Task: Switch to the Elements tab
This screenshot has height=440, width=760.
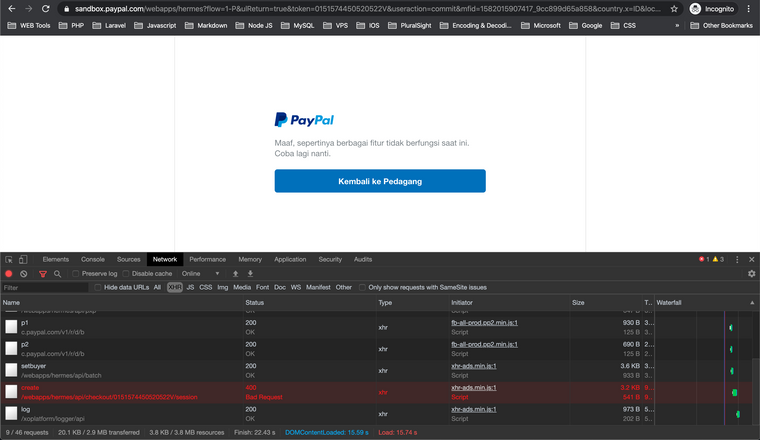Action: tap(56, 259)
